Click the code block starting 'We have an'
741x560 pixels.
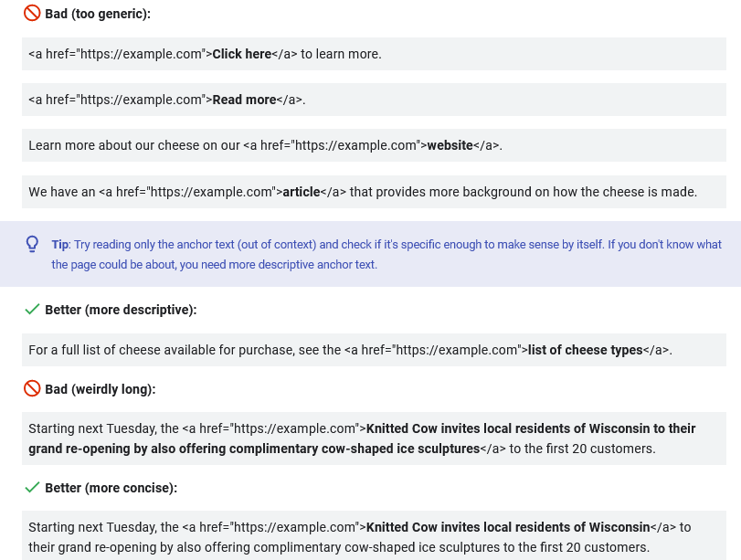click(374, 192)
